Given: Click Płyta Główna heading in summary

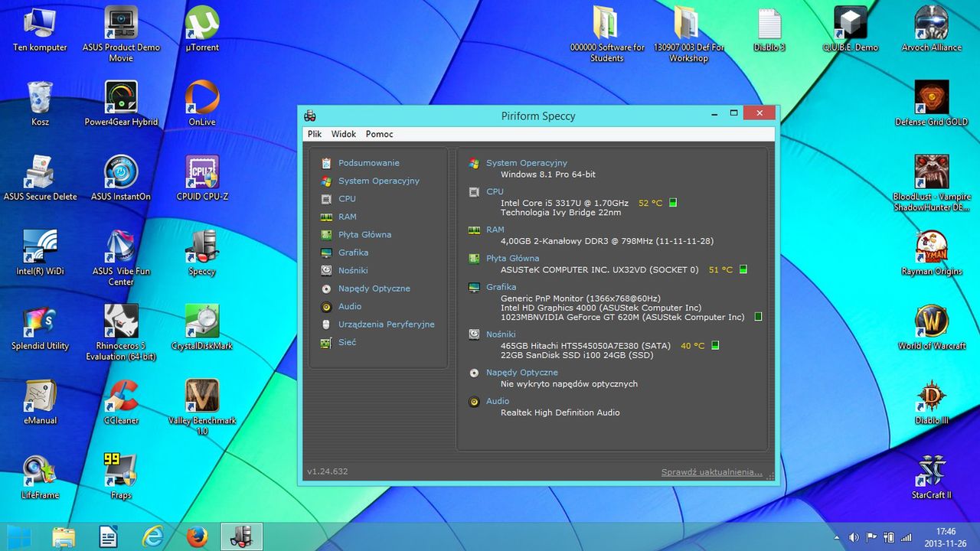Looking at the screenshot, I should point(512,259).
